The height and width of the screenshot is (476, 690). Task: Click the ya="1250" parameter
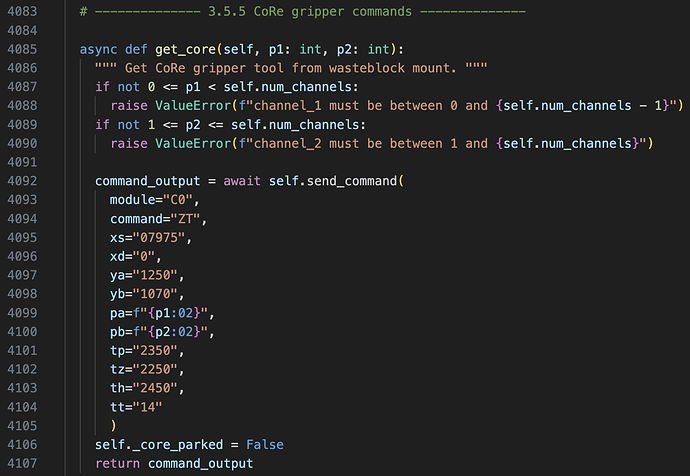(x=147, y=275)
